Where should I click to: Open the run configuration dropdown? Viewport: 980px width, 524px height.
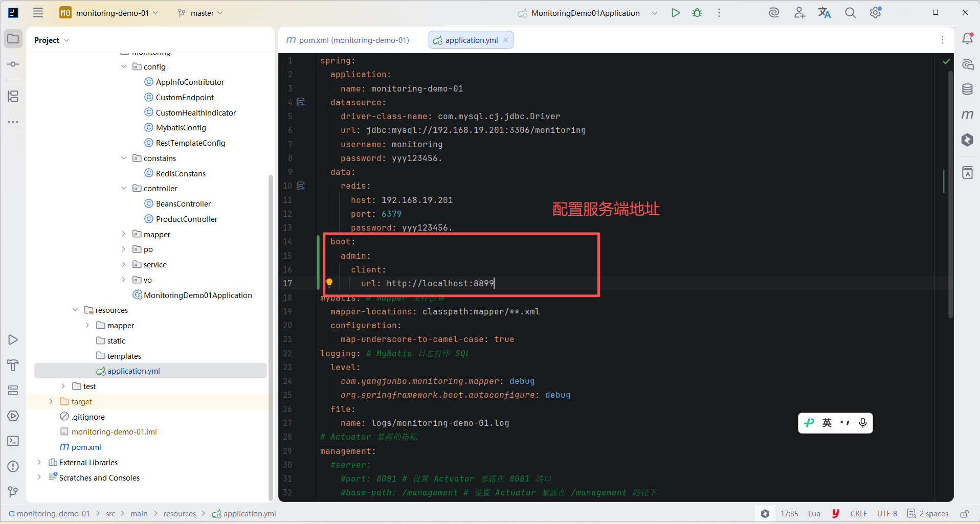[x=654, y=13]
